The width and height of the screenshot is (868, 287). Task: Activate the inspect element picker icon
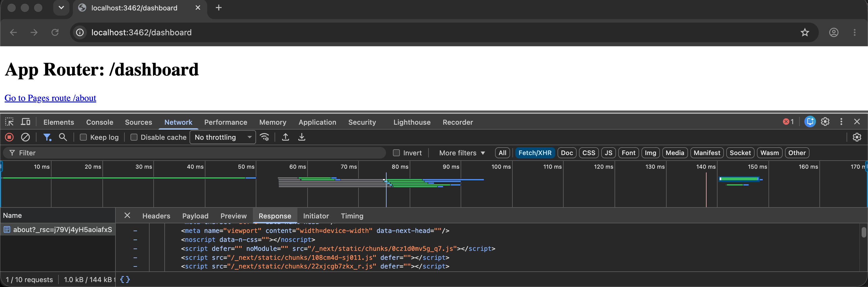click(x=9, y=122)
